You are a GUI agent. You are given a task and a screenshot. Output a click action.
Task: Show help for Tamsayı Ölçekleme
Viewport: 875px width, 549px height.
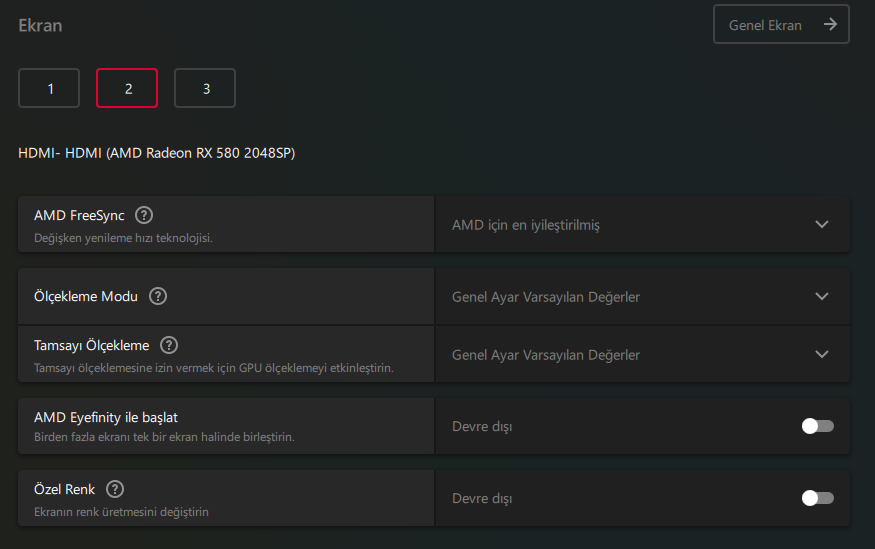(169, 345)
